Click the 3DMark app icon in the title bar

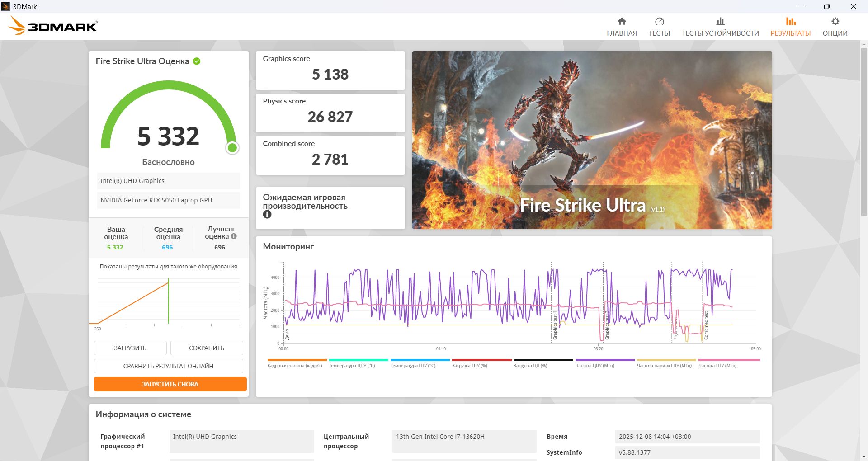coord(6,6)
